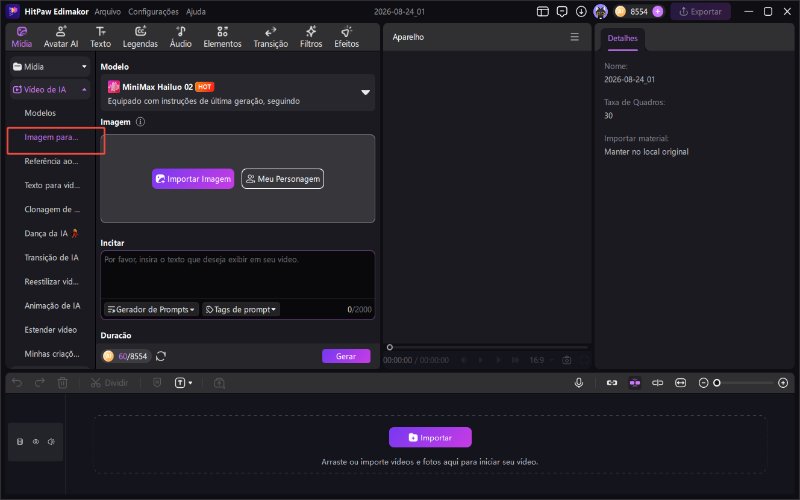The image size is (800, 500).
Task: Add credits with the plus icon
Action: [x=658, y=11]
